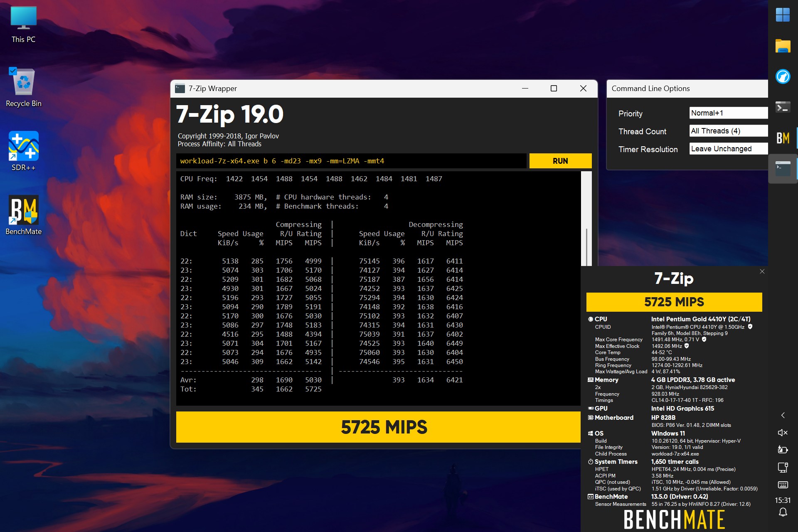This screenshot has height=532, width=798.
Task: Switch to BenchMate app in taskbar
Action: coord(783,138)
